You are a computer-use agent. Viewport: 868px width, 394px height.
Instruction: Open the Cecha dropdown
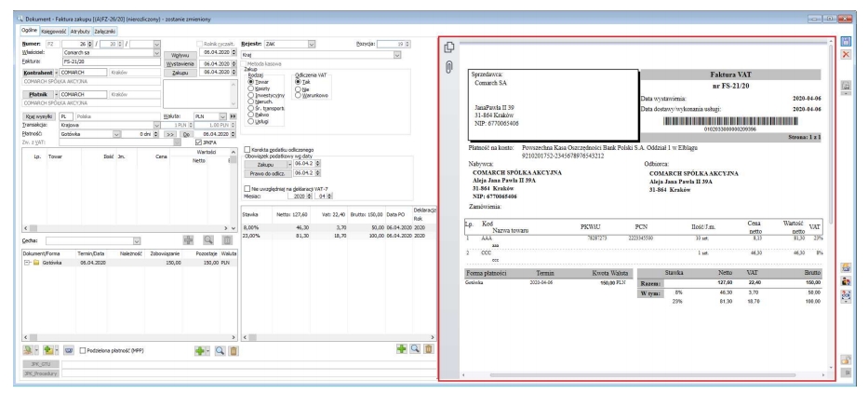coord(137,241)
